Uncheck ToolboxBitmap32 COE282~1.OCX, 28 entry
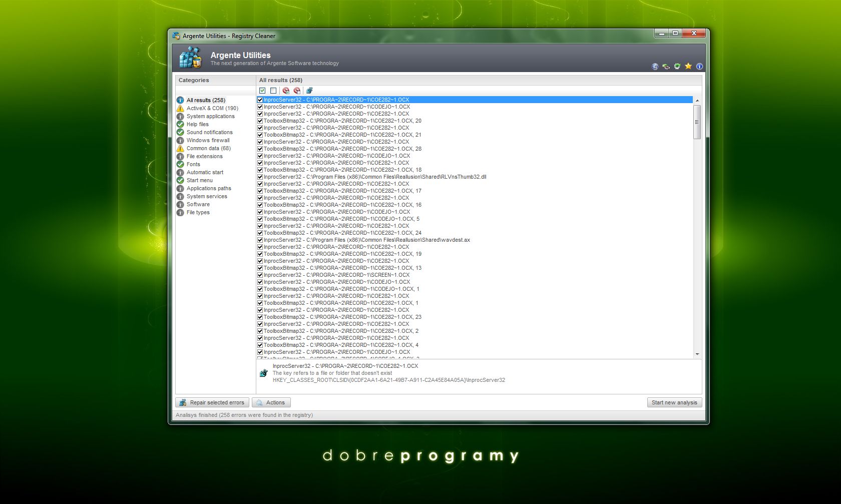This screenshot has width=841, height=504. click(260, 149)
